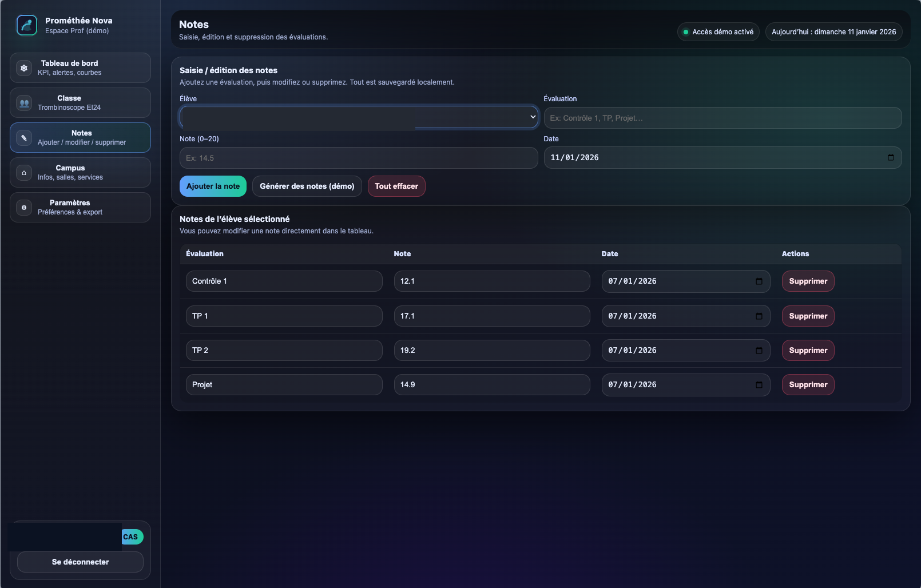Click the Ajouter la note button
921x588 pixels.
tap(213, 186)
